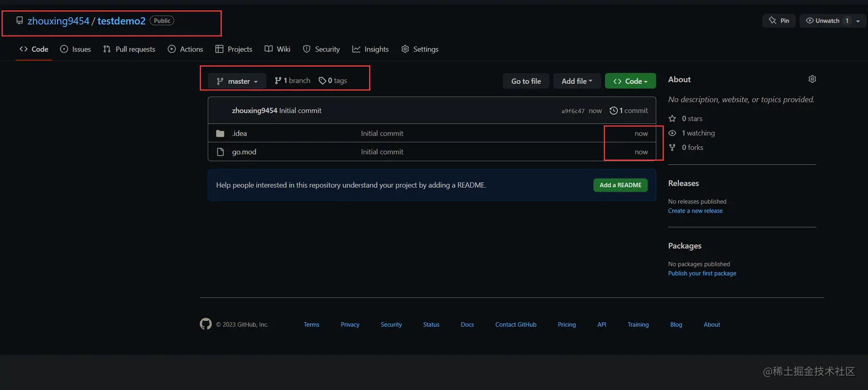
Task: Open the green Code dropdown button
Action: [x=630, y=81]
